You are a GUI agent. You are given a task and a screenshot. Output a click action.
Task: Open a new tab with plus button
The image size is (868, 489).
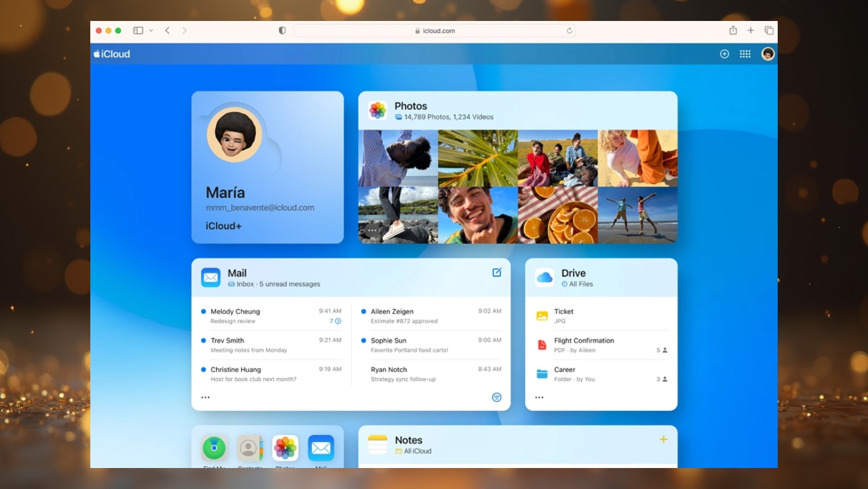[x=751, y=31]
